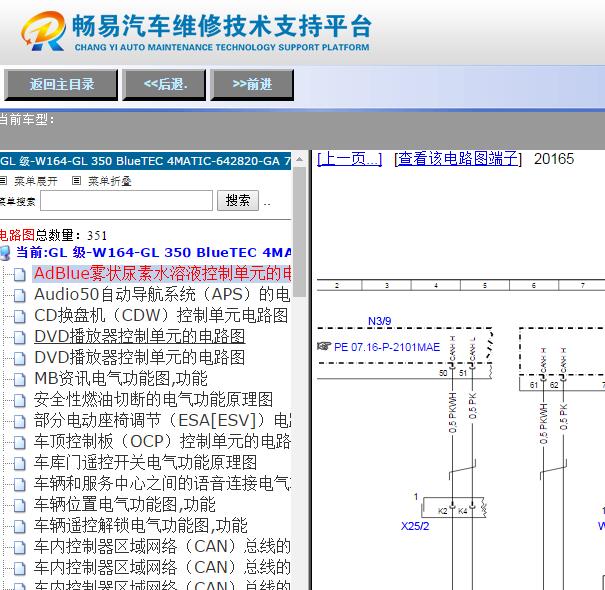The image size is (605, 590).
Task: Open the 查看该电路图端子 link
Action: tap(458, 159)
